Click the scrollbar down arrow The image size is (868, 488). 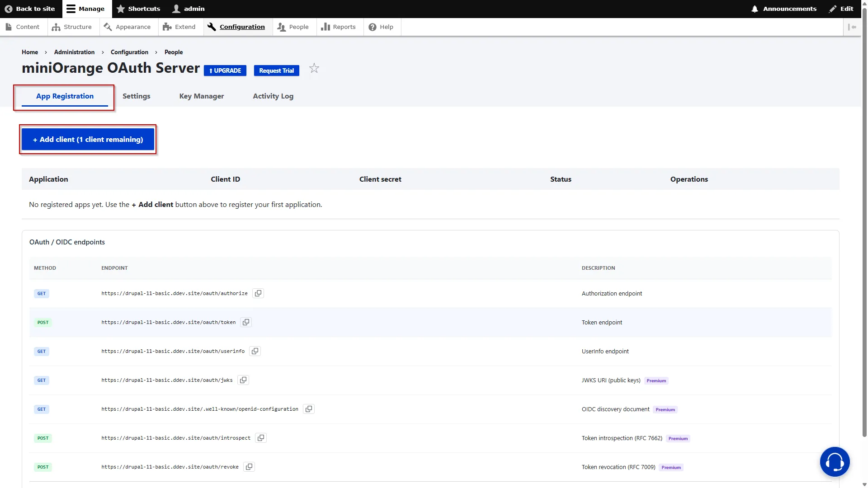click(x=864, y=484)
